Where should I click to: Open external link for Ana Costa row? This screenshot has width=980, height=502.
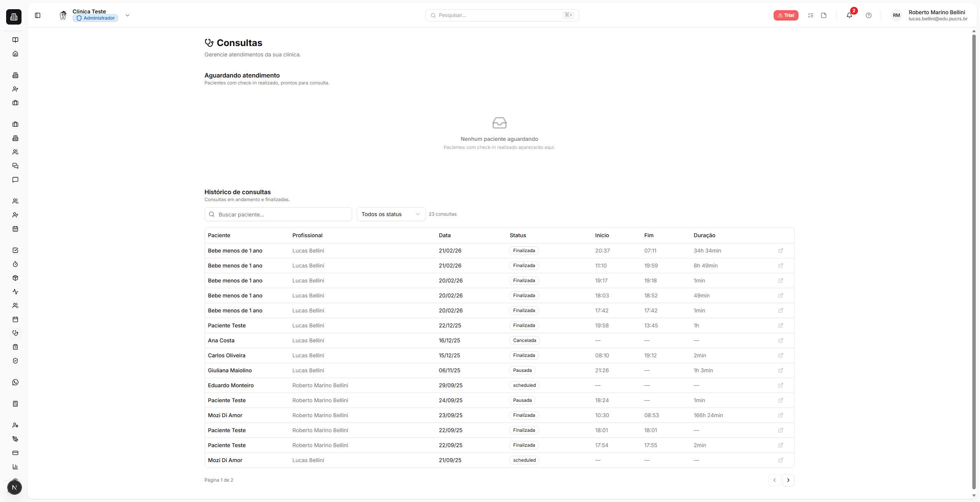point(781,340)
